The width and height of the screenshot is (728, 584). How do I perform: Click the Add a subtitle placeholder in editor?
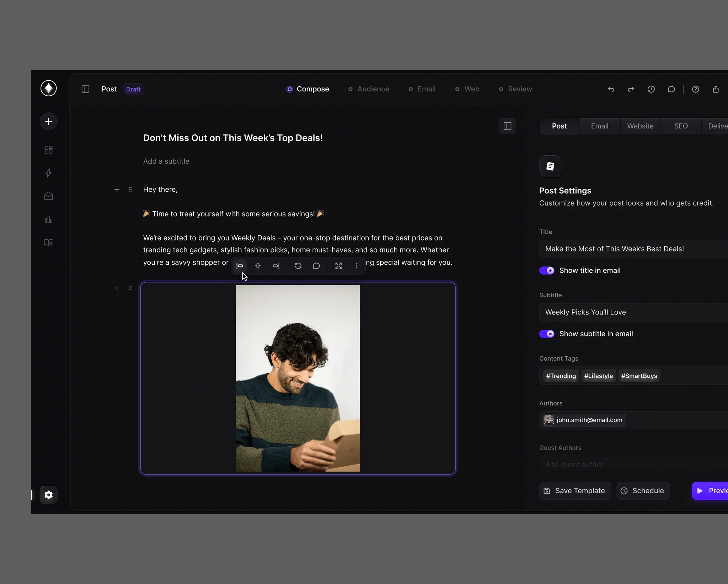pyautogui.click(x=166, y=161)
